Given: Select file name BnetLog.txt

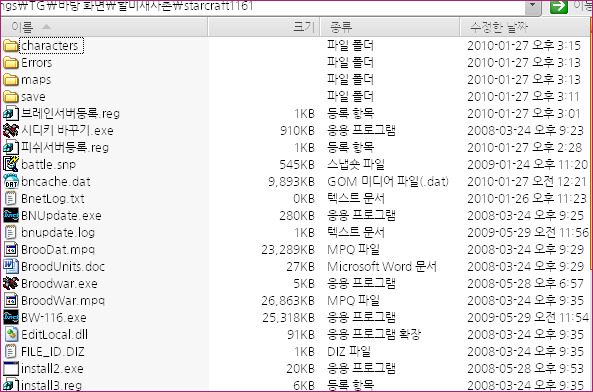Looking at the screenshot, I should click(53, 198).
